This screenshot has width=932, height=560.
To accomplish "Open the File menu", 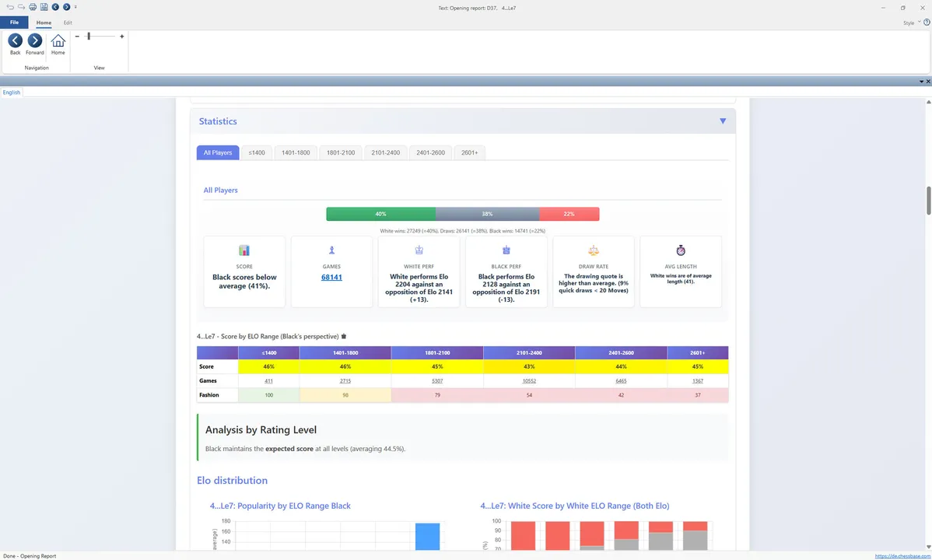I will pyautogui.click(x=14, y=23).
